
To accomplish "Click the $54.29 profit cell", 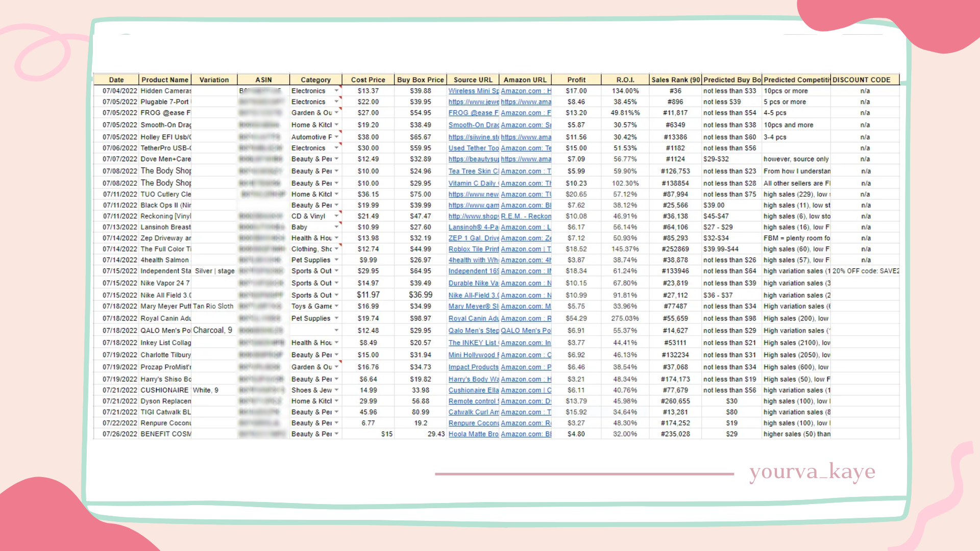I will 576,318.
